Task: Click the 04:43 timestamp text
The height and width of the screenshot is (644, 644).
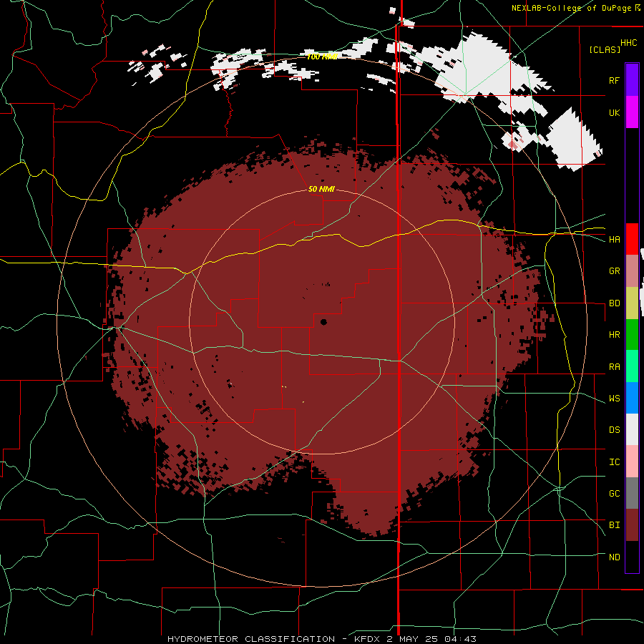Action: click(459, 639)
